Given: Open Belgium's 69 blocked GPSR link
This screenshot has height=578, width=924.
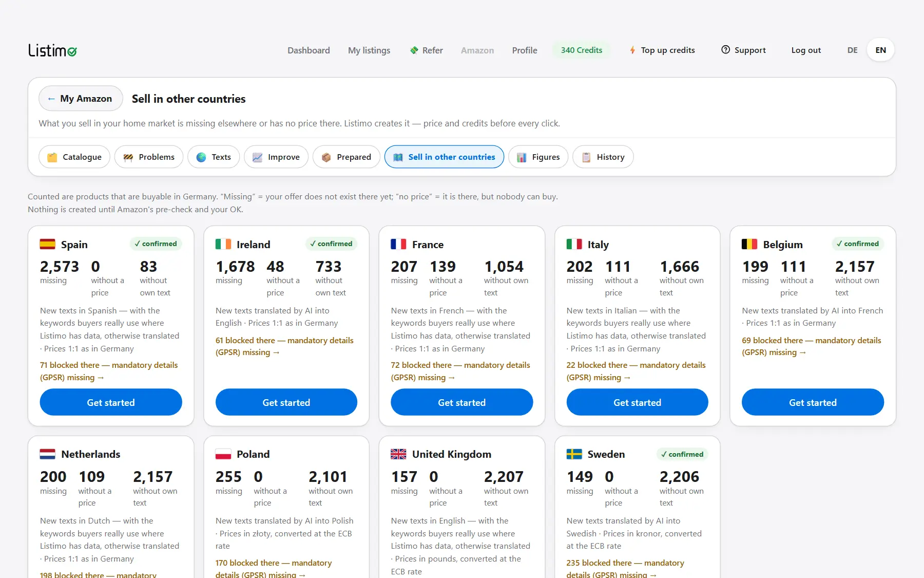Looking at the screenshot, I should (812, 346).
